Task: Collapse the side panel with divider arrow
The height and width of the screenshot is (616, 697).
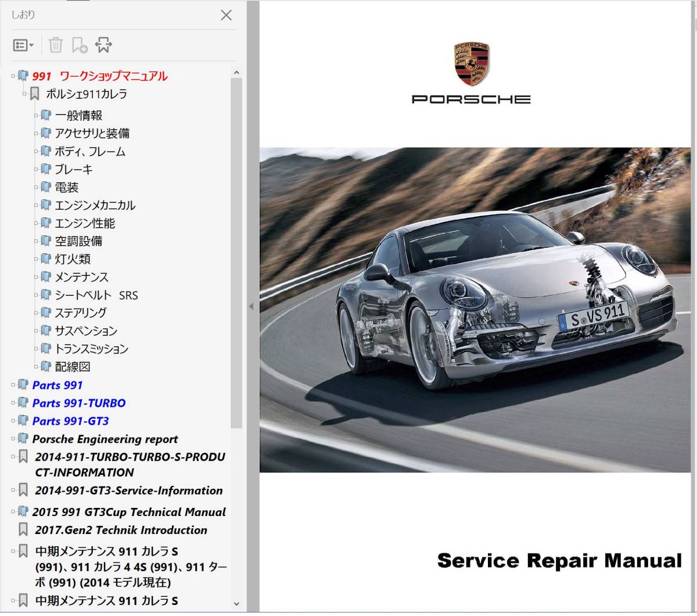Action: [x=251, y=306]
